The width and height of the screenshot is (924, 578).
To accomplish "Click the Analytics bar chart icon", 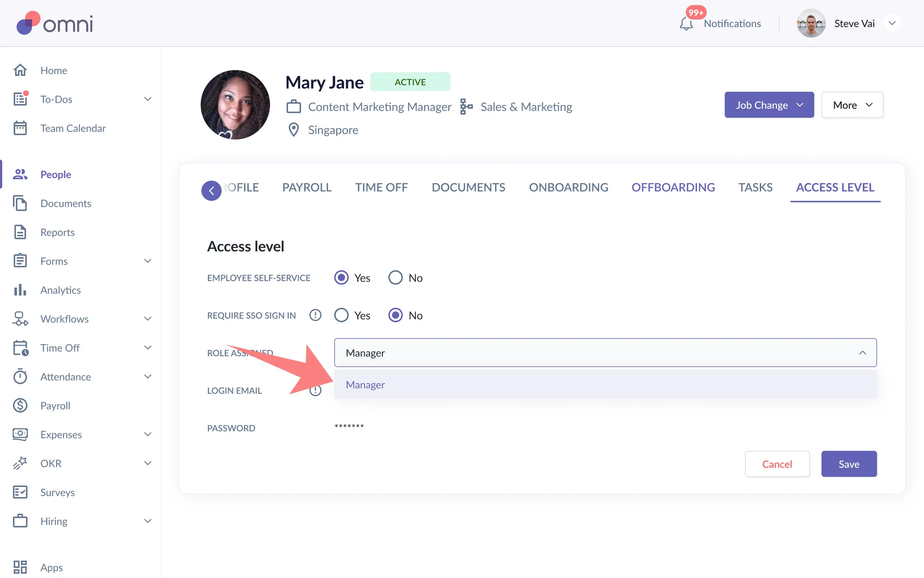I will pos(20,290).
